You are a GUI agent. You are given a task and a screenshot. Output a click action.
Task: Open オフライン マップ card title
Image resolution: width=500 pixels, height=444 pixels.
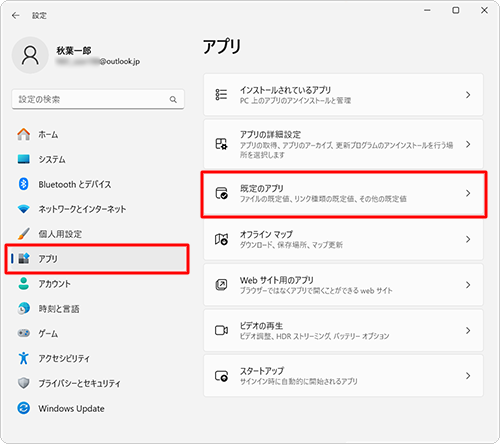click(x=266, y=234)
